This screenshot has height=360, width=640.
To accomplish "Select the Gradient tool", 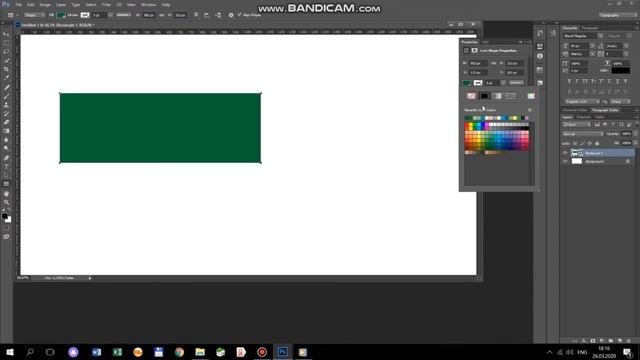I will coord(6,131).
